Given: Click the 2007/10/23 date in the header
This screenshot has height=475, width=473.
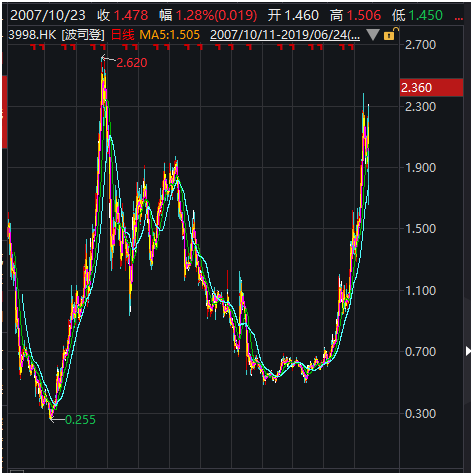Looking at the screenshot, I should pyautogui.click(x=48, y=15).
